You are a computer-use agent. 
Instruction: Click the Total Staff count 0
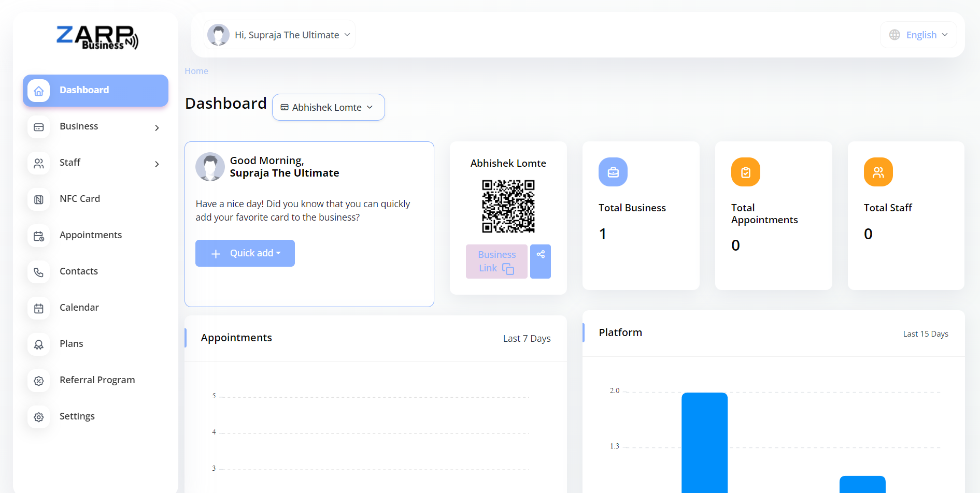click(868, 234)
